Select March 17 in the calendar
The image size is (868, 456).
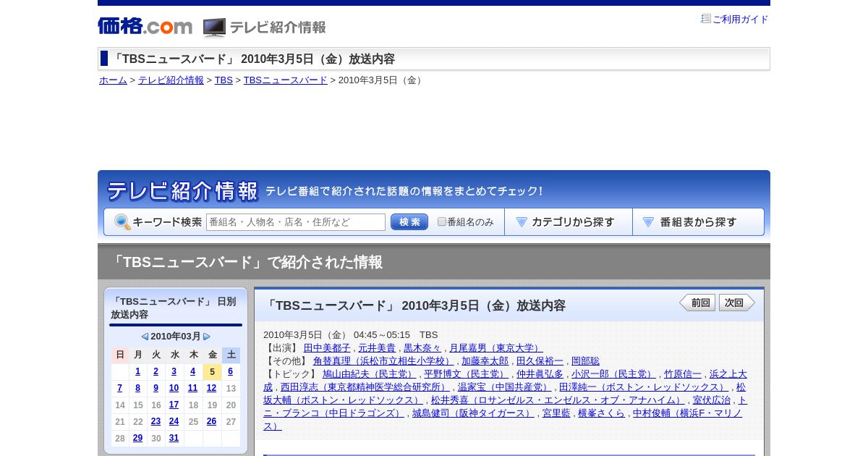tap(174, 405)
